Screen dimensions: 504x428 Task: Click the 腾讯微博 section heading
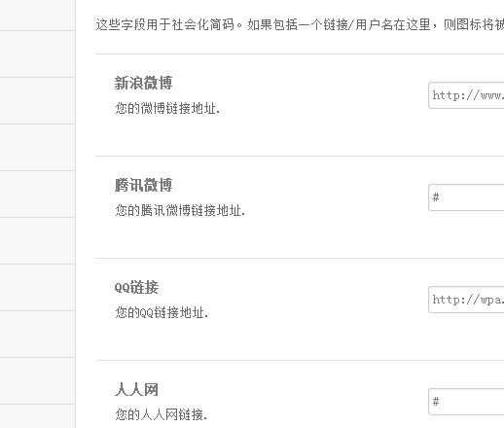(x=143, y=185)
